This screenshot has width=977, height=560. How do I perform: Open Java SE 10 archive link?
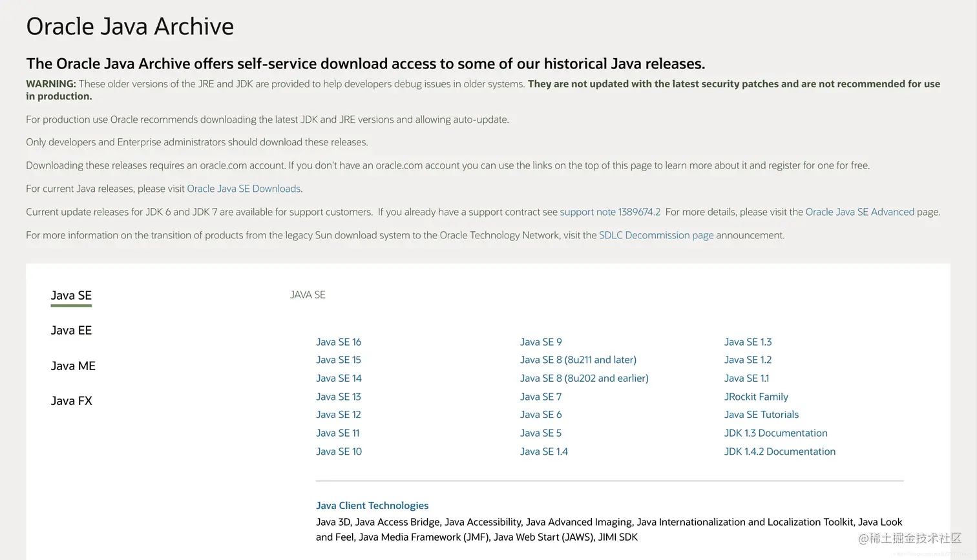[339, 451]
